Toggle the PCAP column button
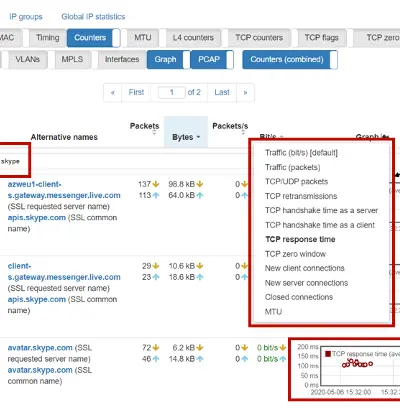Screen dimensions: 400x412 [x=212, y=59]
